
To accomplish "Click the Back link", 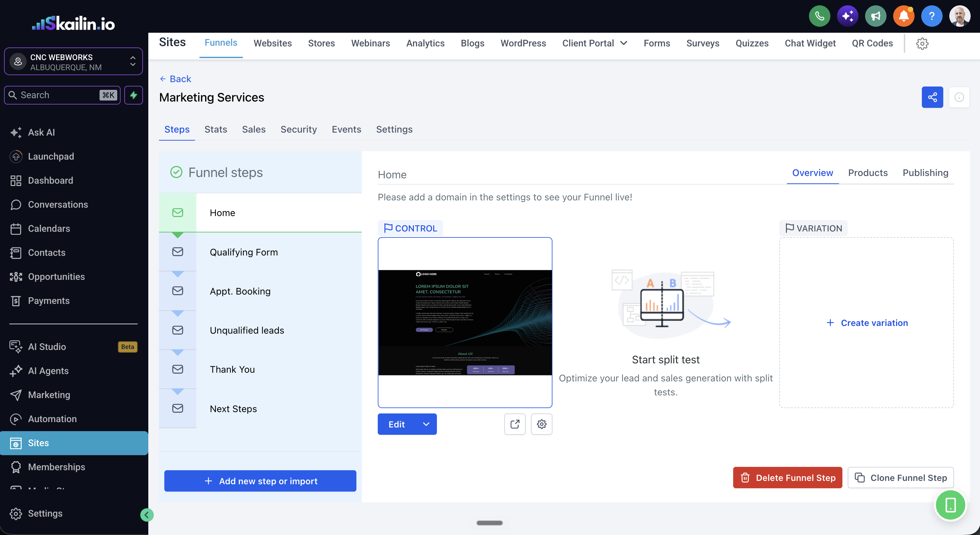I will 175,79.
